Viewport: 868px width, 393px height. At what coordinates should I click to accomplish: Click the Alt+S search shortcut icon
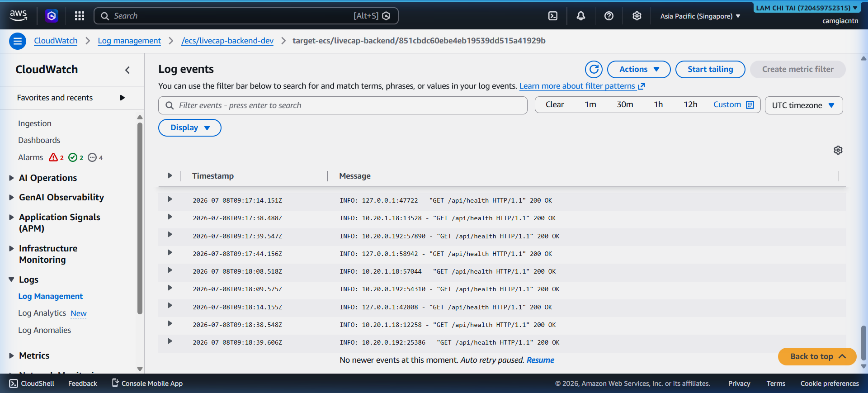386,16
